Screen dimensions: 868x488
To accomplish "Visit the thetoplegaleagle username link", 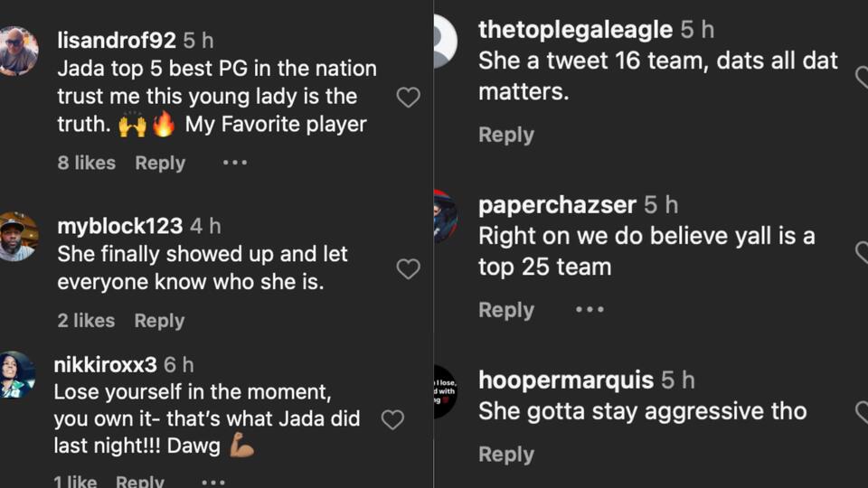I will (x=575, y=30).
